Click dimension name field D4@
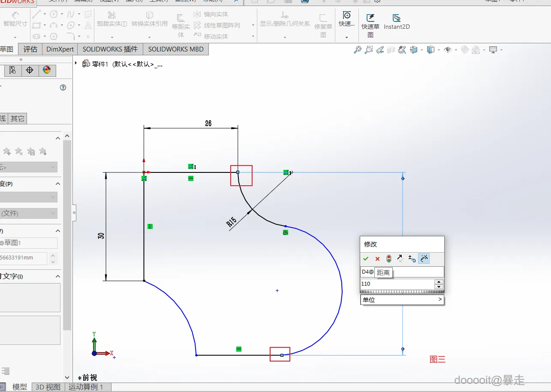551x392 pixels. 402,272
